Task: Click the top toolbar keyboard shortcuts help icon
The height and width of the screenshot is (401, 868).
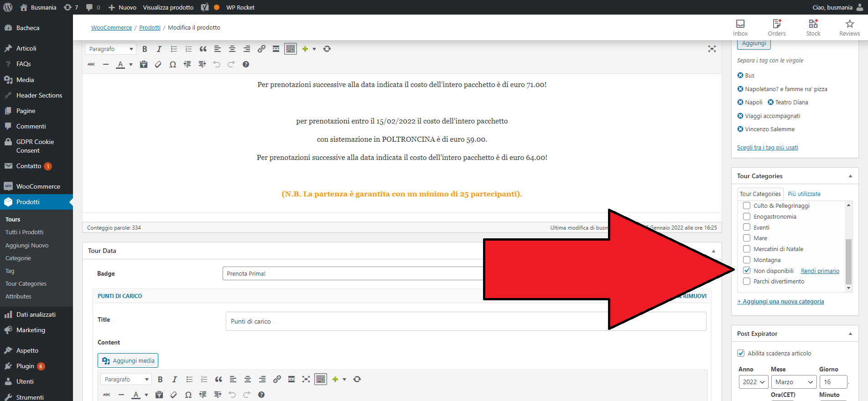Action: tap(246, 65)
